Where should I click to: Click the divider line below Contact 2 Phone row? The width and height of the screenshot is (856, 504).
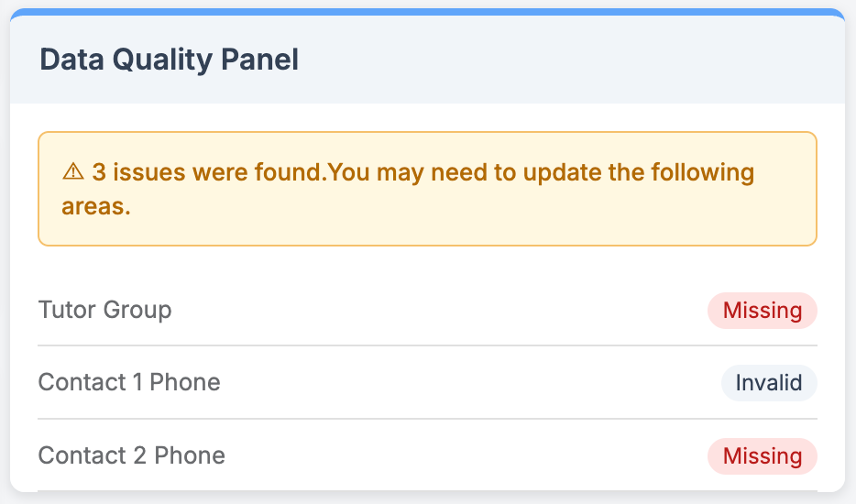click(x=427, y=492)
